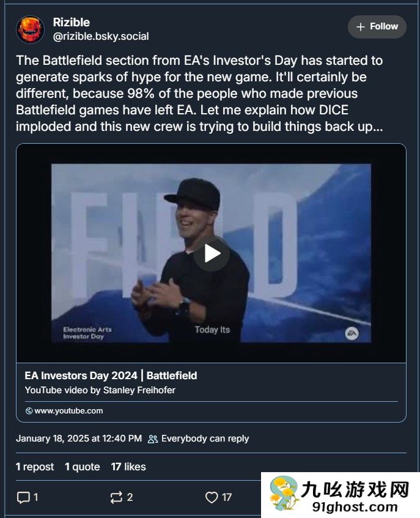Click the Everybody can reply label
This screenshot has width=420, height=518.
[x=205, y=438]
